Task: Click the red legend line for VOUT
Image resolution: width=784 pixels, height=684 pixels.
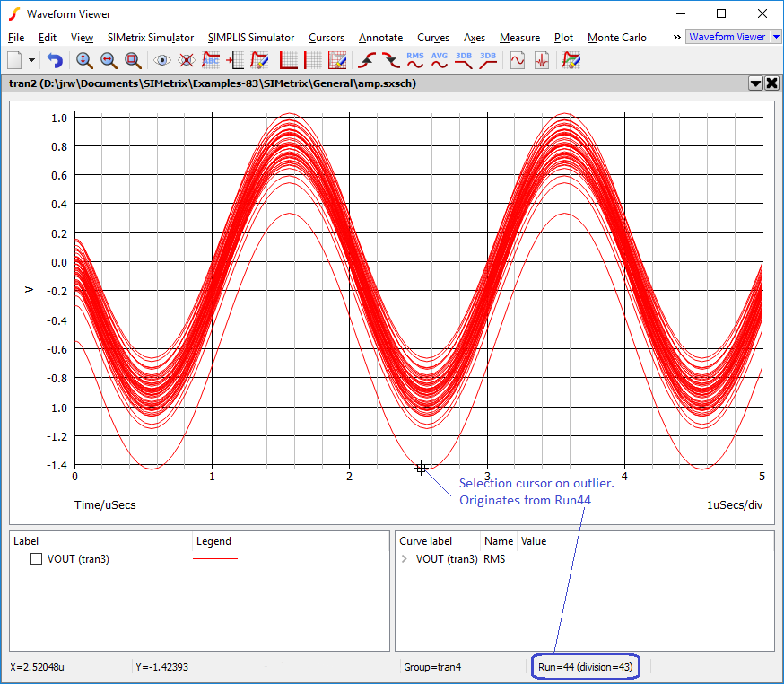Action: click(x=215, y=558)
